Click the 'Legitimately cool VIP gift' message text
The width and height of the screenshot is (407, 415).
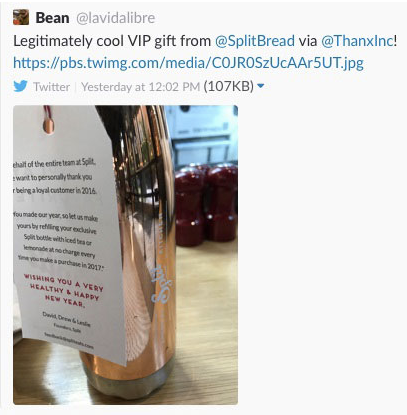coord(112,41)
